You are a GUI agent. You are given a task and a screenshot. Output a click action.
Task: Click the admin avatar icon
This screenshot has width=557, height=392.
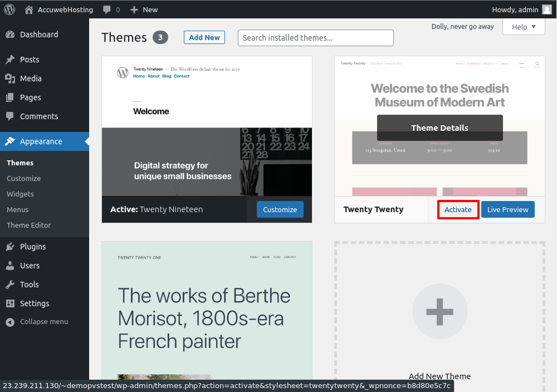point(547,9)
